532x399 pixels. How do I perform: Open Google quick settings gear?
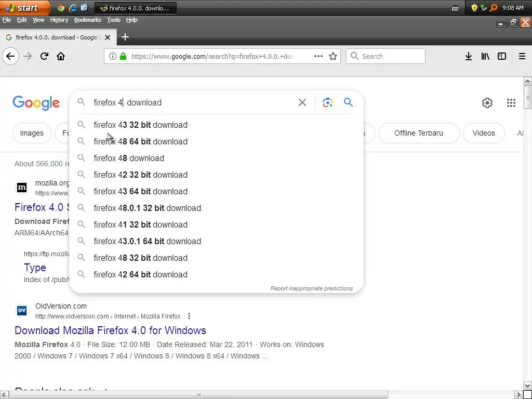click(487, 103)
